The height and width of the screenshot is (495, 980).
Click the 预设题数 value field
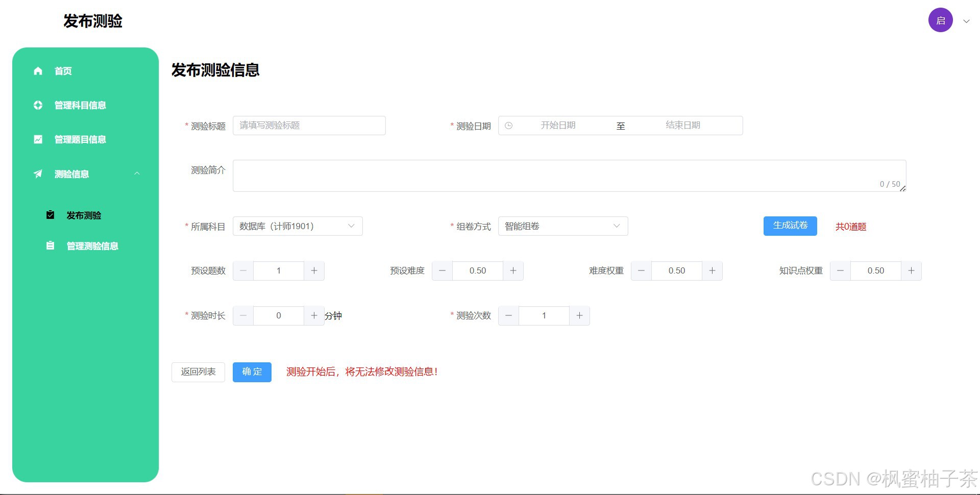(x=279, y=271)
